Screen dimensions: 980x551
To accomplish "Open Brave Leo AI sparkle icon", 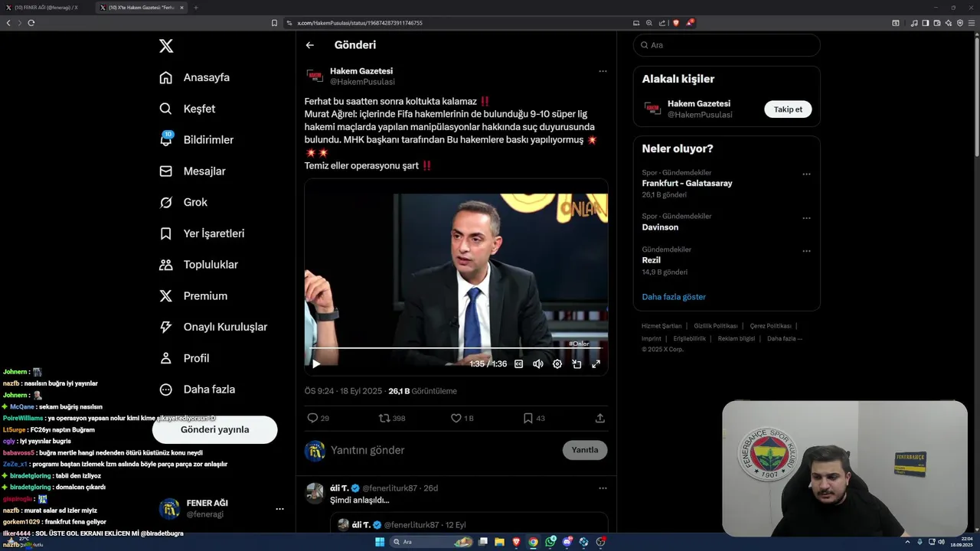I will pos(949,23).
